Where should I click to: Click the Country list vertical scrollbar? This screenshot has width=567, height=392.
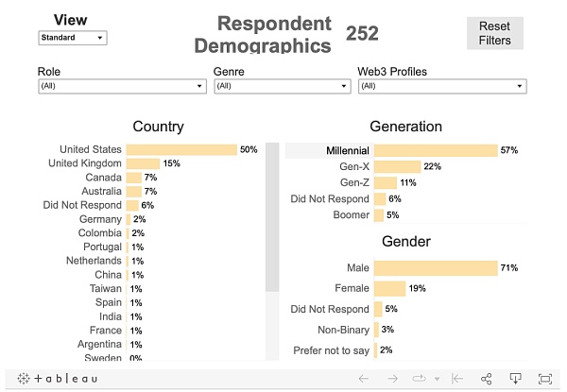pos(272,217)
